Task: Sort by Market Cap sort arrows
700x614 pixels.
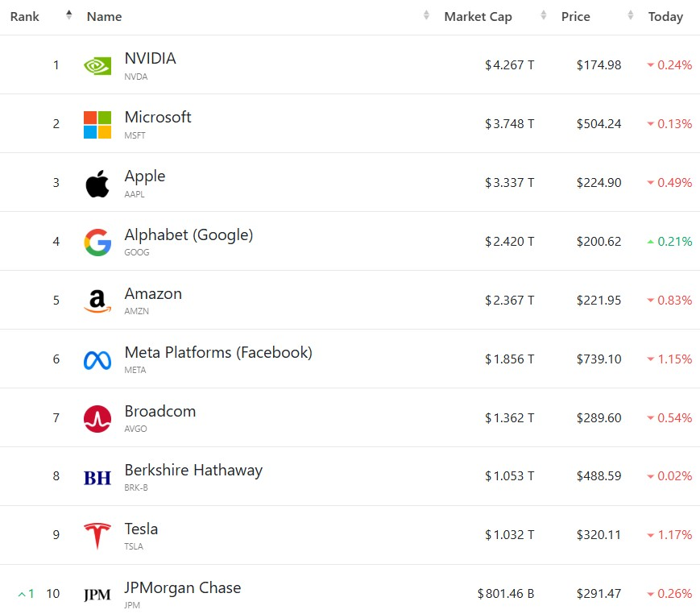Action: tap(543, 15)
